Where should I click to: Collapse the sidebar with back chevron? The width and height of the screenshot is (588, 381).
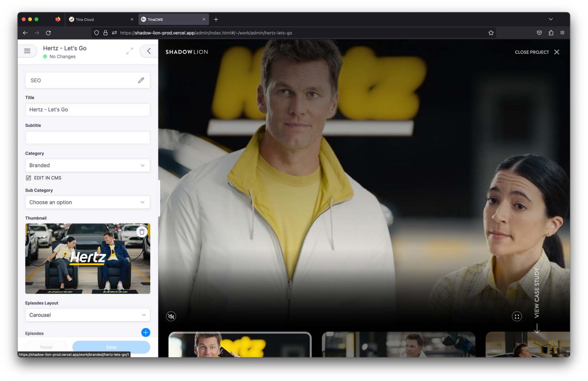coord(149,51)
